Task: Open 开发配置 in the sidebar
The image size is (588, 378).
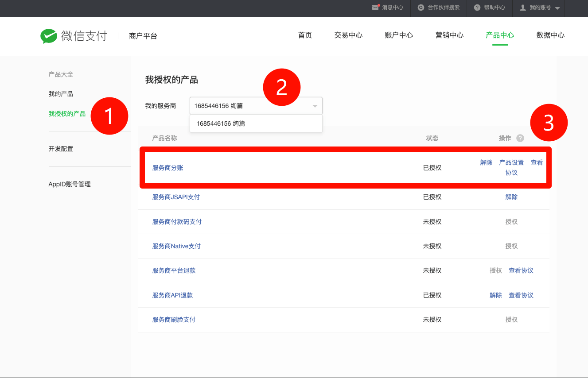Action: click(61, 149)
